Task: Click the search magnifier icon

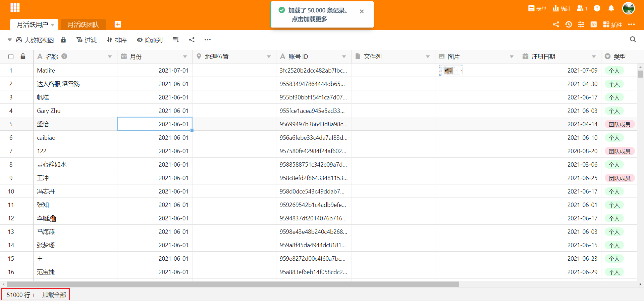Action: [x=633, y=39]
